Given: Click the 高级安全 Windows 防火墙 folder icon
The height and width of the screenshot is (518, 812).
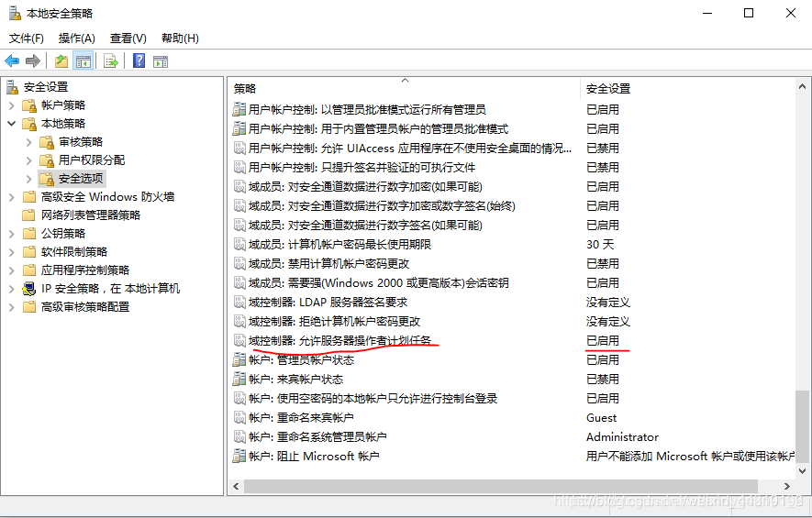Looking at the screenshot, I should tap(29, 197).
